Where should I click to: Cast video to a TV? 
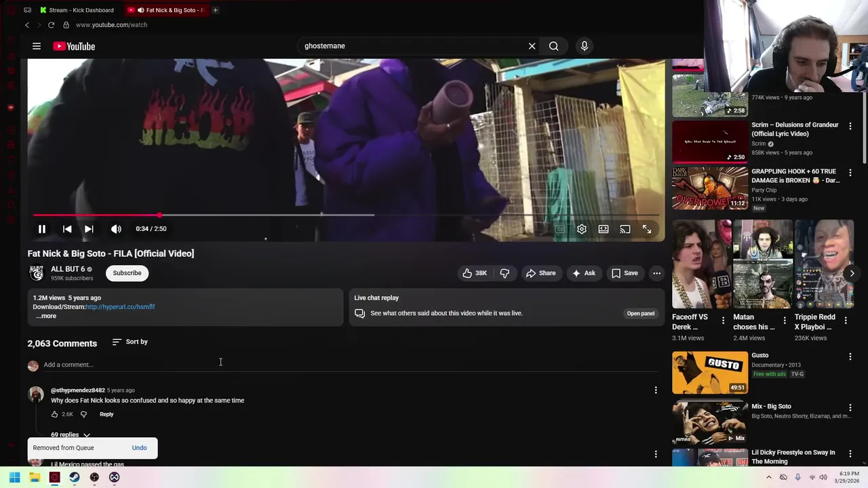625,229
